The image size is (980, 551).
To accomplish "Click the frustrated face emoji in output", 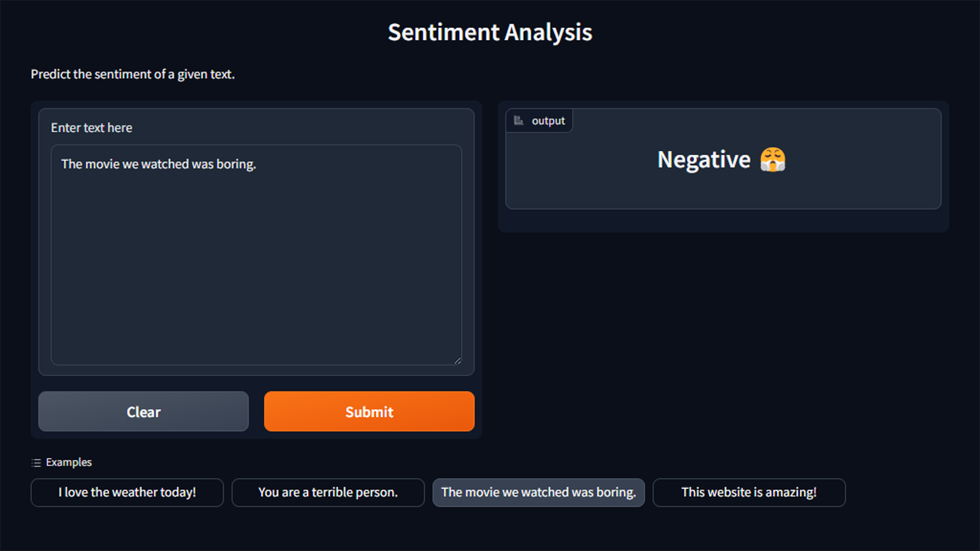I will click(773, 159).
